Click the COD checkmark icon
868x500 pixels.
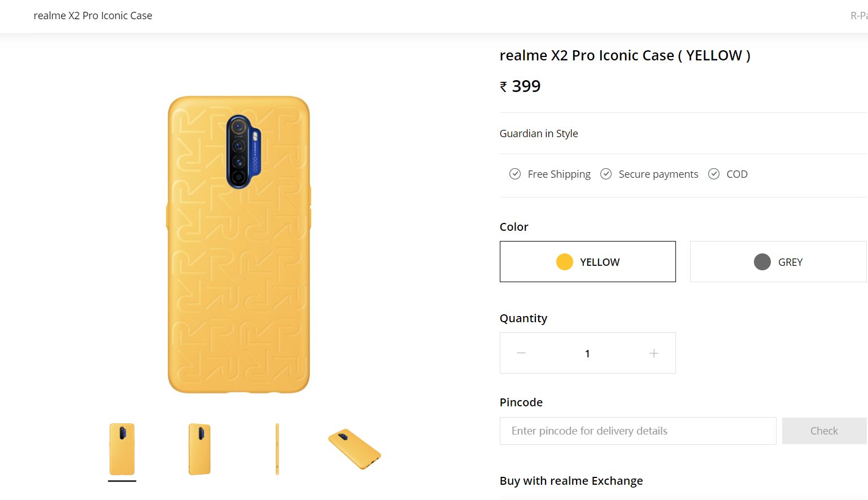pyautogui.click(x=714, y=174)
